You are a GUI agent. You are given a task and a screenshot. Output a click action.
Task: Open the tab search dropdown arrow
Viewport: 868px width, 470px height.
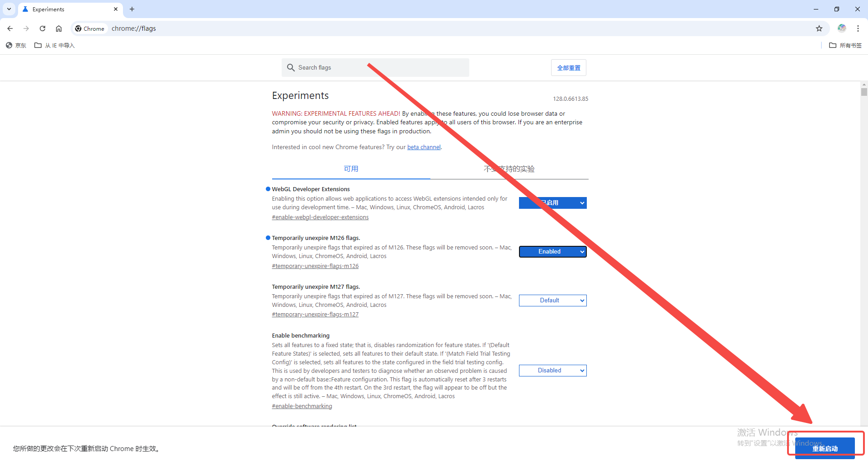click(9, 9)
